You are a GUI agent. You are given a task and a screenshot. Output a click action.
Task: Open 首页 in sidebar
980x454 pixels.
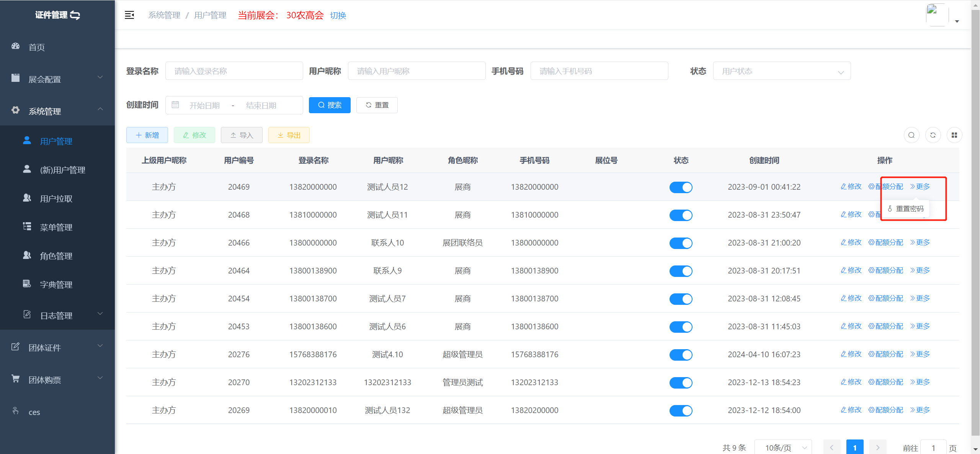(57, 47)
